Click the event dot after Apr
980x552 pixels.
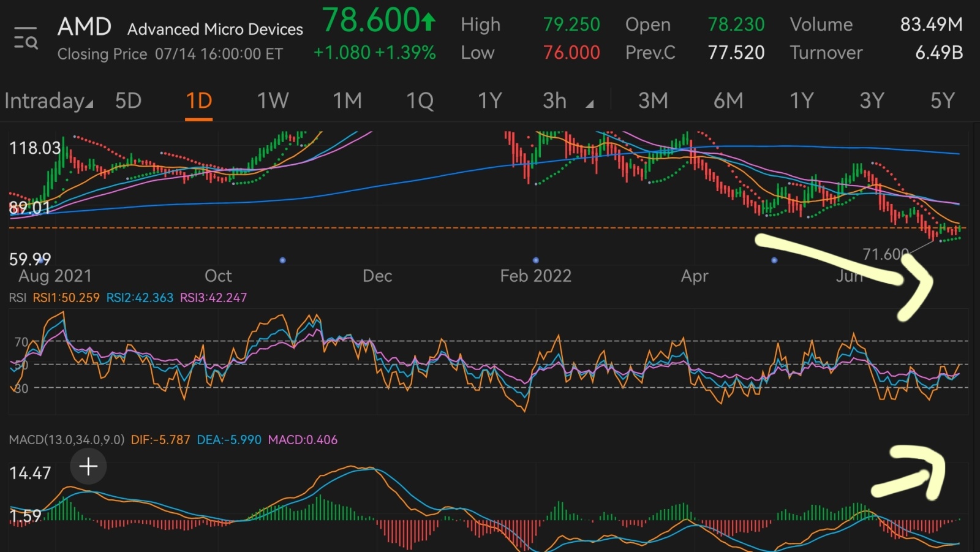774,260
